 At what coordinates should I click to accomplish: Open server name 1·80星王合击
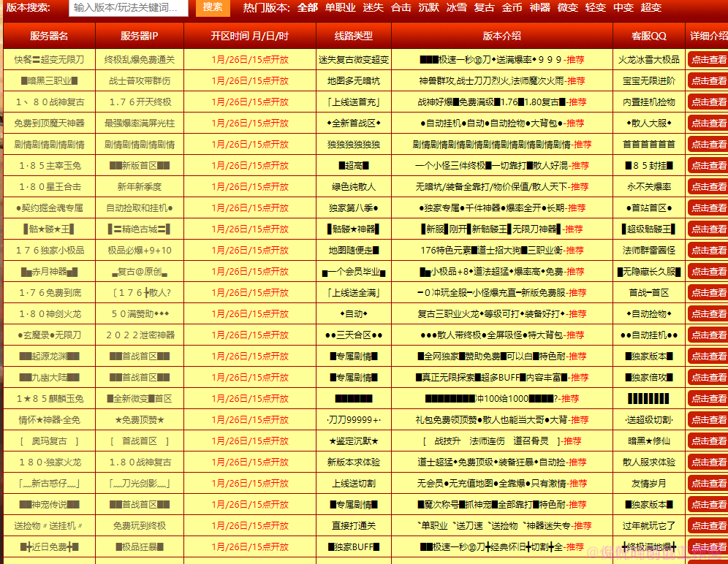(x=49, y=186)
